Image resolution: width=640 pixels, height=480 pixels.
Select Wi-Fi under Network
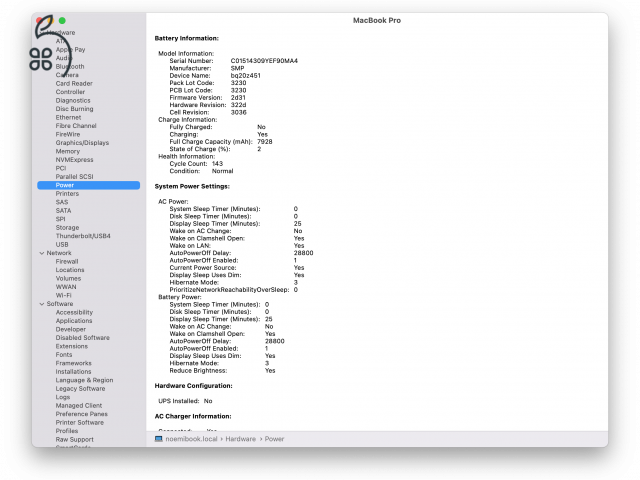coord(63,295)
